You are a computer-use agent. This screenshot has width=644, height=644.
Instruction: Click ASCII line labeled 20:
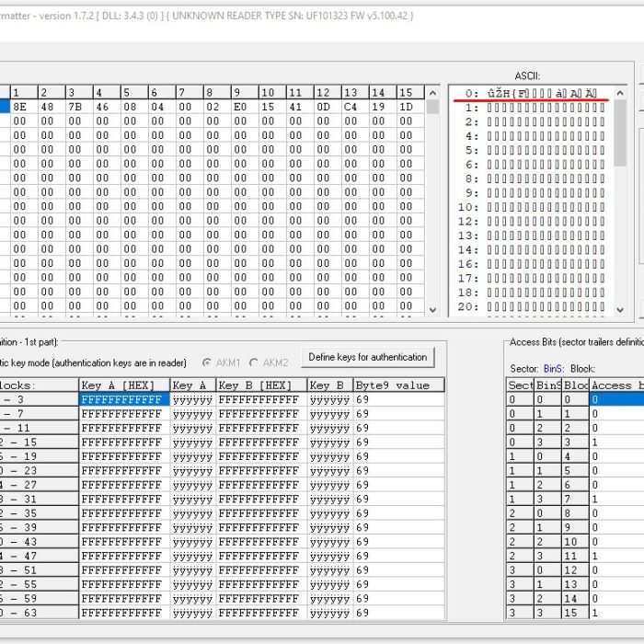coord(531,306)
